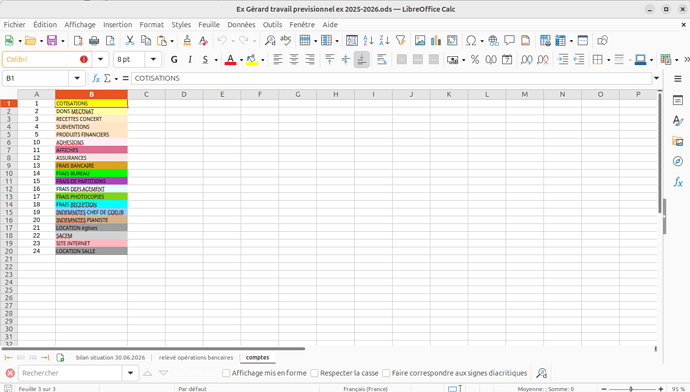Toggle center horizontally alignment
Screen dimensions: 690x392
coord(294,59)
